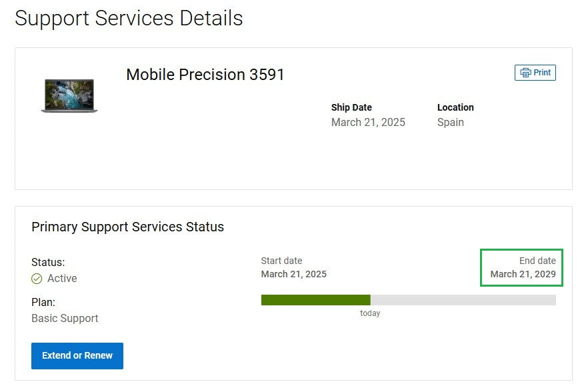This screenshot has width=588, height=390.
Task: Click the Print button
Action: 535,73
